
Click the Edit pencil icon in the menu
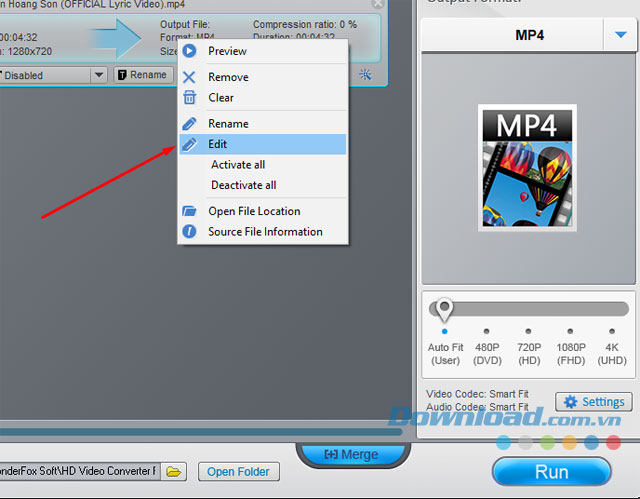pos(189,144)
